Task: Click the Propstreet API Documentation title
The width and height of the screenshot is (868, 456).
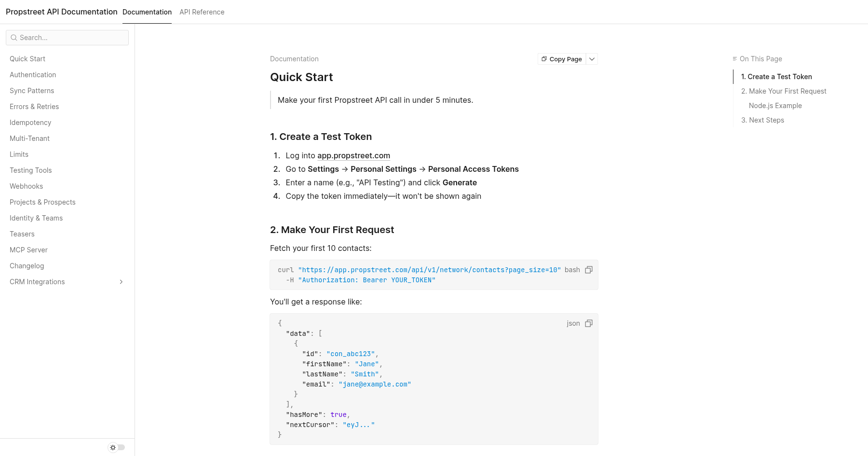Action: pos(62,12)
